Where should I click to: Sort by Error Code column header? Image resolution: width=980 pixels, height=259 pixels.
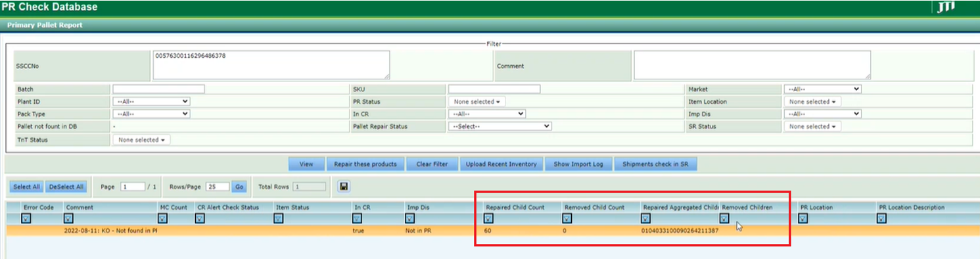click(38, 207)
